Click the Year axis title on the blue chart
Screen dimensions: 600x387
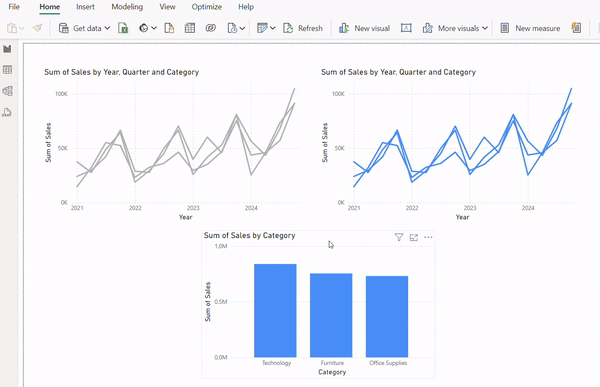point(462,217)
